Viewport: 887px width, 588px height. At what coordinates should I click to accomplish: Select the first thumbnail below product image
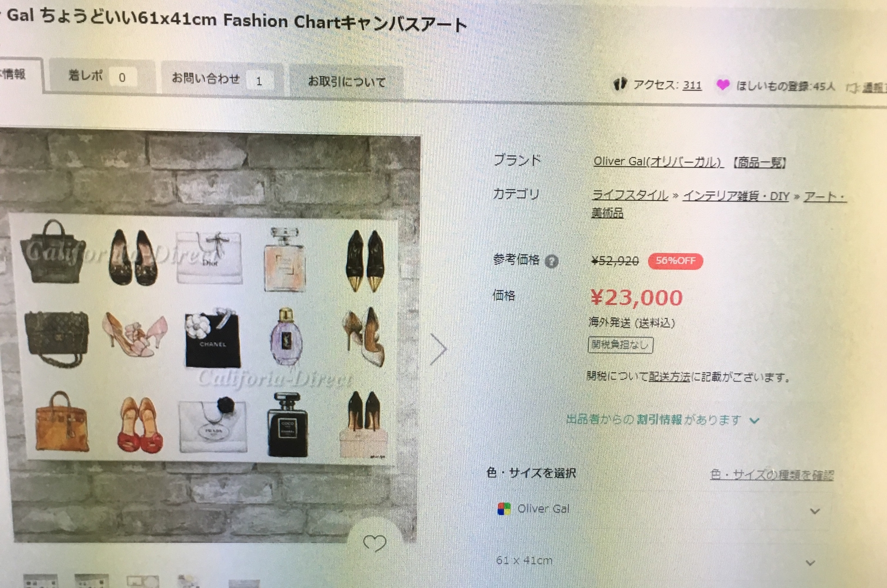[x=41, y=581]
